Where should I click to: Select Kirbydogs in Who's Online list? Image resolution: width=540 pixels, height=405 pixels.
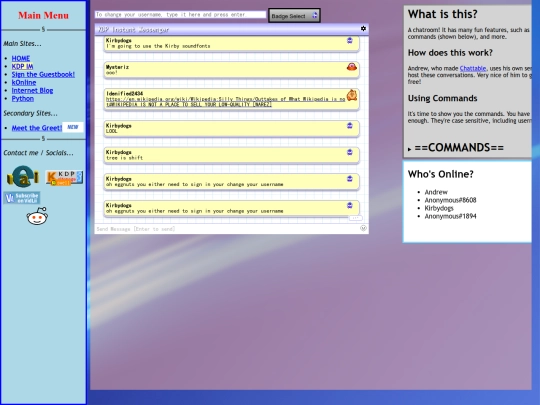pos(439,208)
